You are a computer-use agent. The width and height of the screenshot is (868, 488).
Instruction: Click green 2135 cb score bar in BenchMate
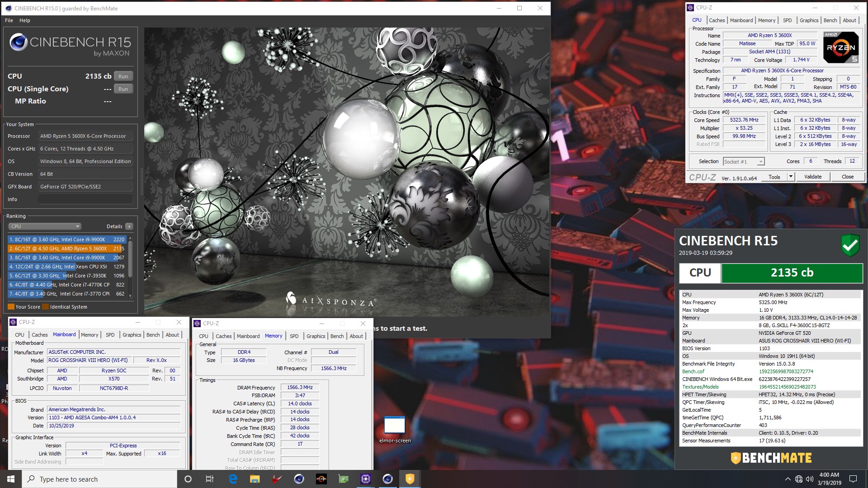click(x=792, y=273)
